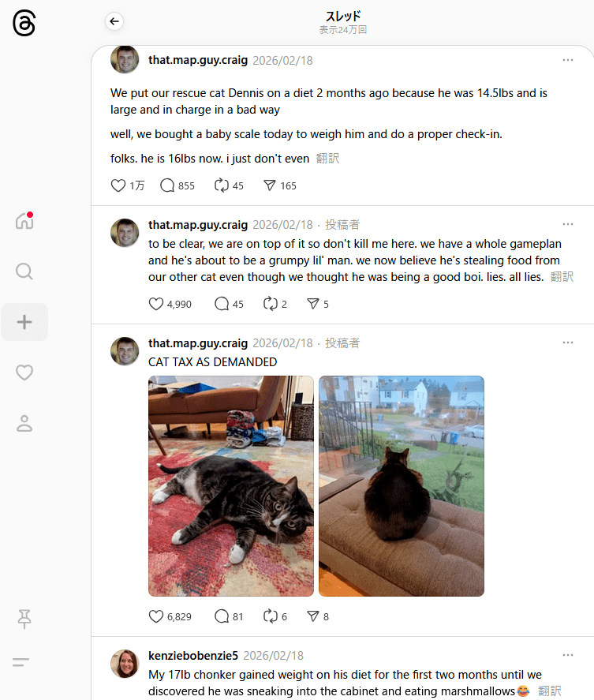Open the sidebar More menu lines icon
594x700 pixels.
(x=21, y=662)
